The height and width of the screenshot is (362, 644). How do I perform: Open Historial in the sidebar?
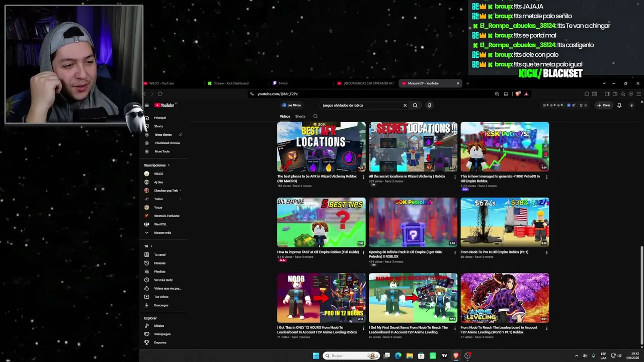click(x=159, y=263)
